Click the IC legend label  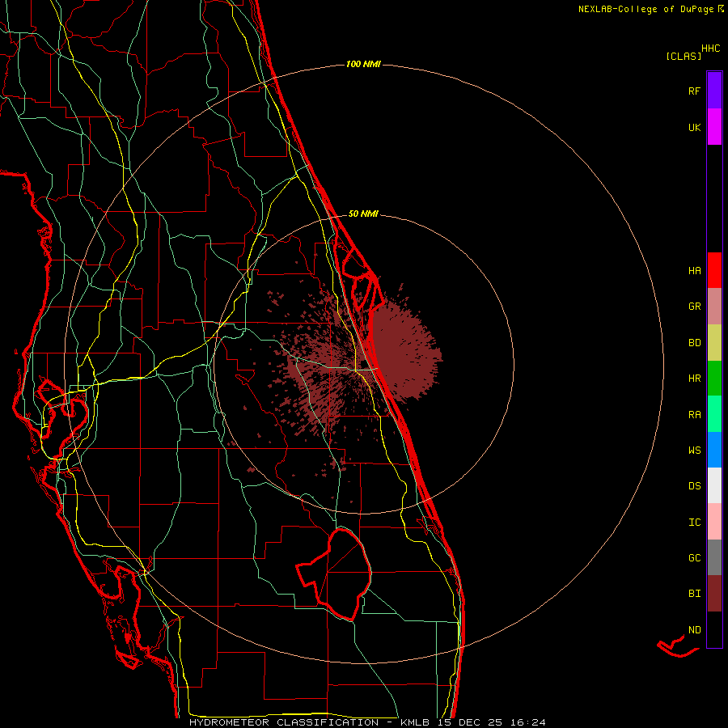point(694,523)
